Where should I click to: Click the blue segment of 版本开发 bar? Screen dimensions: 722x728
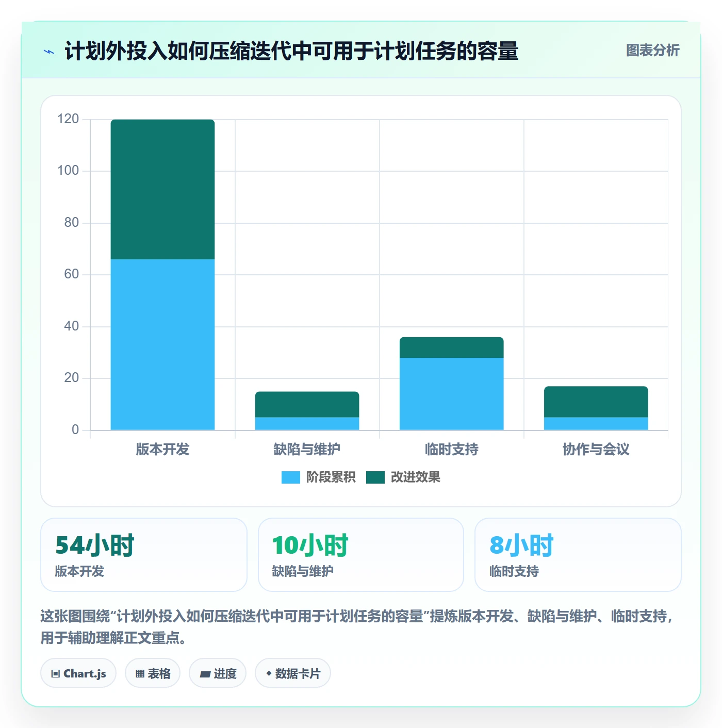(162, 344)
